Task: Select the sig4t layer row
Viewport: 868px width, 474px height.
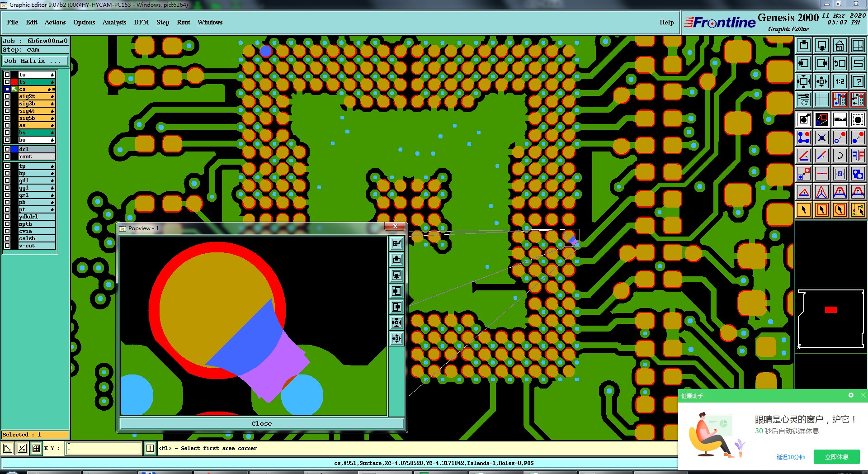Action: click(37, 111)
